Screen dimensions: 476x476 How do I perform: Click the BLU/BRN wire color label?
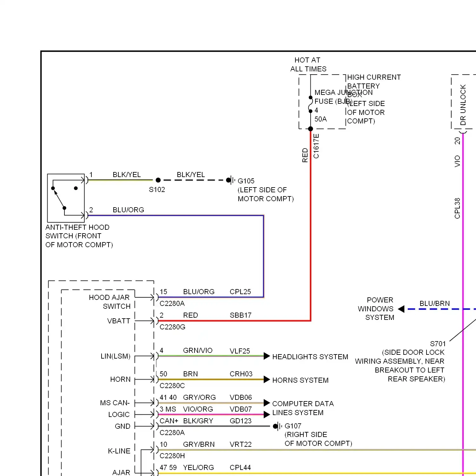(434, 303)
